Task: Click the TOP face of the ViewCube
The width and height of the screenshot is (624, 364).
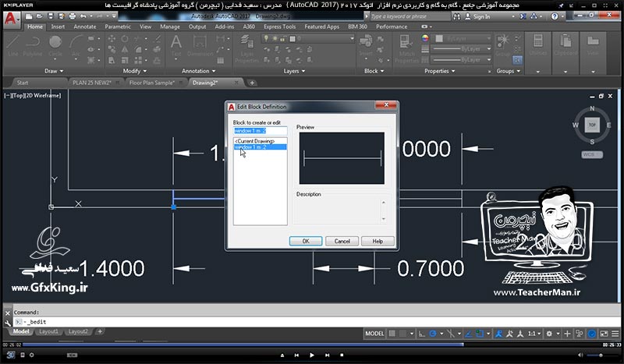Action: click(x=592, y=125)
